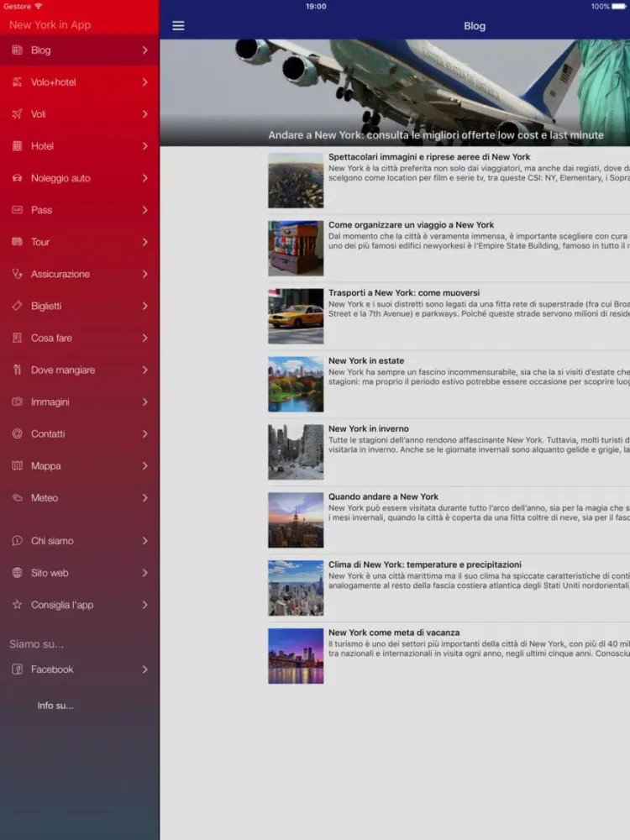Click the Immagini camera icon
Screen dimensions: 630x840
[x=17, y=402]
